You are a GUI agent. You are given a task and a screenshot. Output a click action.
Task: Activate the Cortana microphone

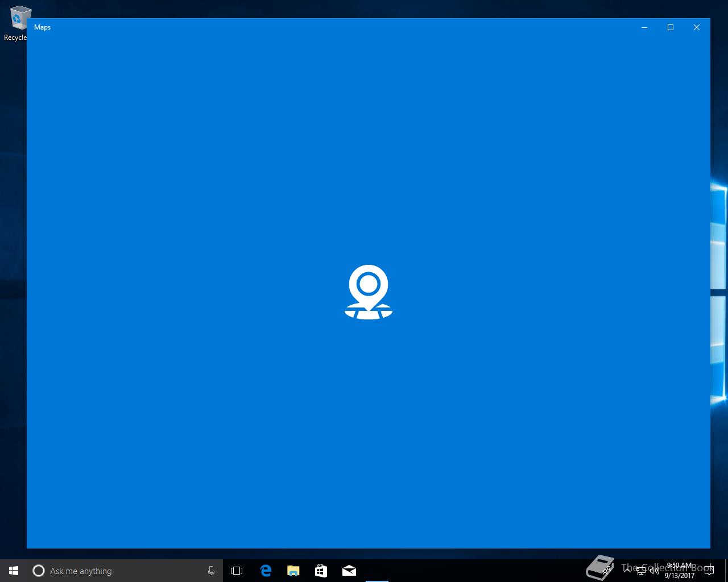[211, 571]
